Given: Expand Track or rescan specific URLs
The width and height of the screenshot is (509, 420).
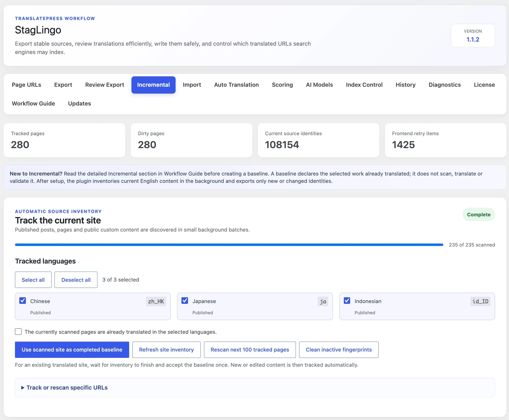Looking at the screenshot, I should coord(64,388).
